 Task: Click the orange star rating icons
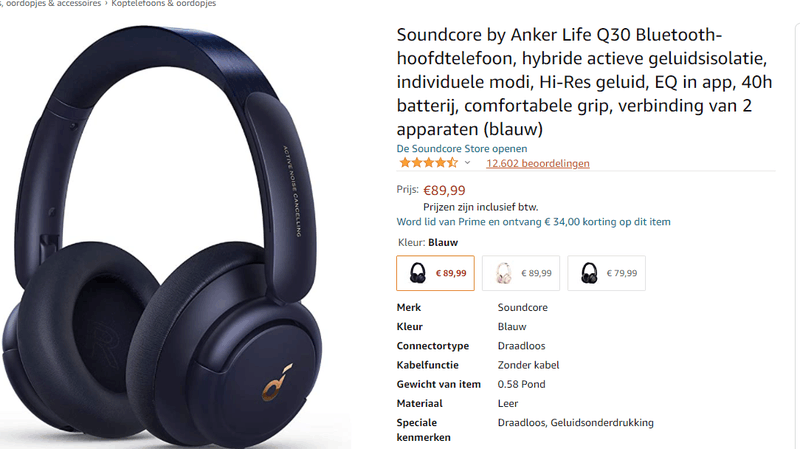click(x=429, y=163)
